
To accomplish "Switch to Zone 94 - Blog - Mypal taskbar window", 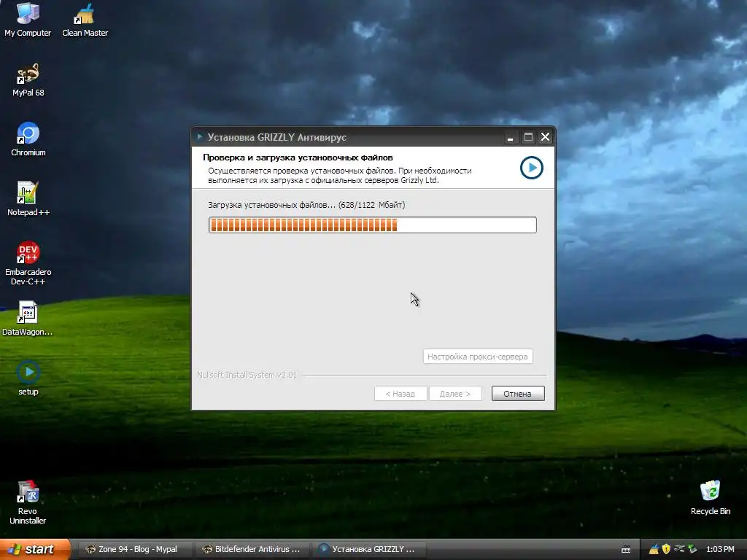I will [136, 550].
